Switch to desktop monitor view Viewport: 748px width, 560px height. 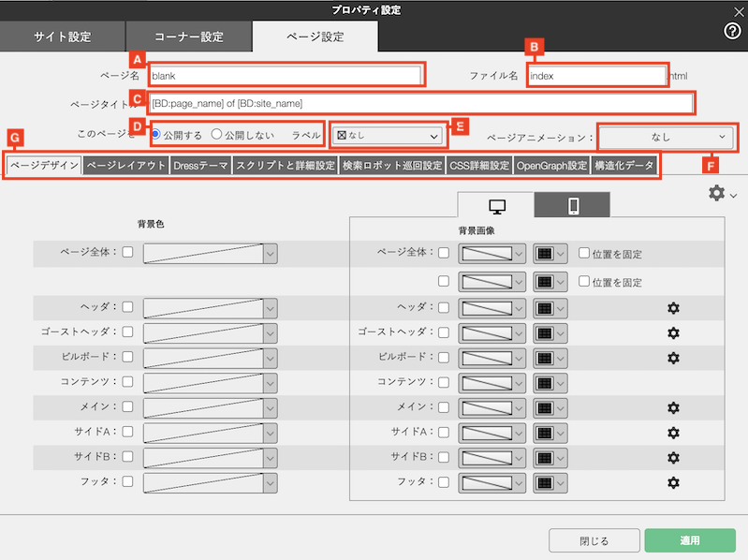pyautogui.click(x=497, y=206)
